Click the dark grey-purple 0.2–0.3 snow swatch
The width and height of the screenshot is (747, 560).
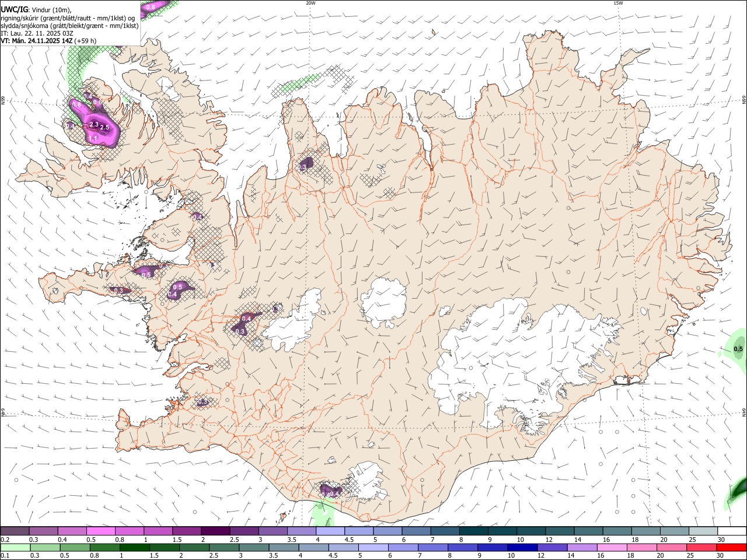(15, 531)
